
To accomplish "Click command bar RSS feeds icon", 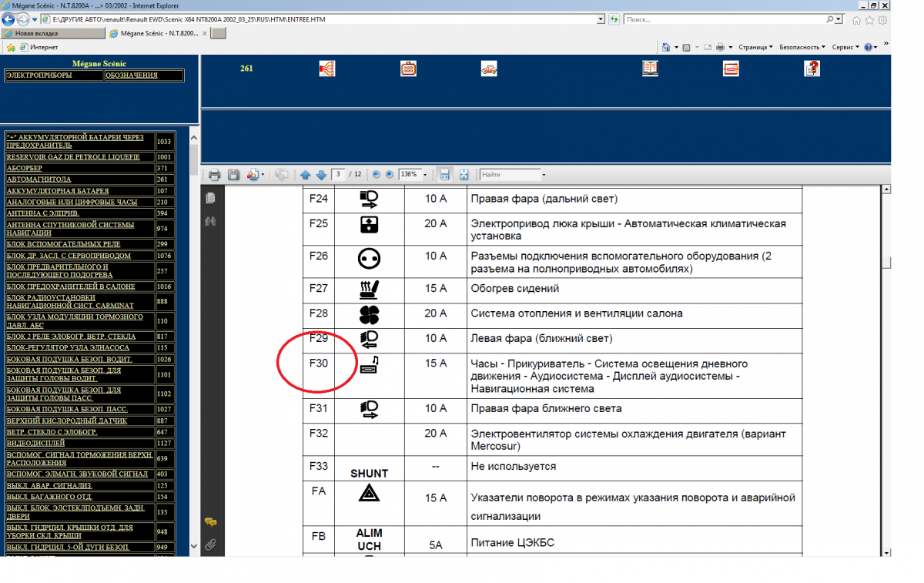I will pyautogui.click(x=686, y=47).
